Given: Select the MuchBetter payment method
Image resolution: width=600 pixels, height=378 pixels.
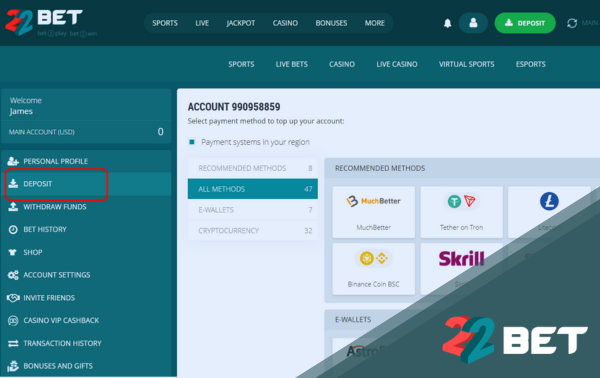Looking at the screenshot, I should pos(373,212).
